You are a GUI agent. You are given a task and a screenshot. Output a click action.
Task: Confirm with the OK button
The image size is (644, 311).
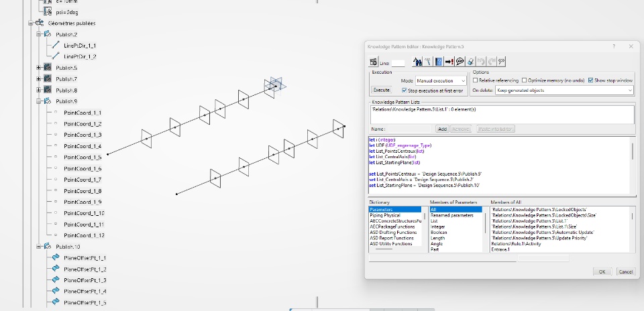tap(602, 271)
